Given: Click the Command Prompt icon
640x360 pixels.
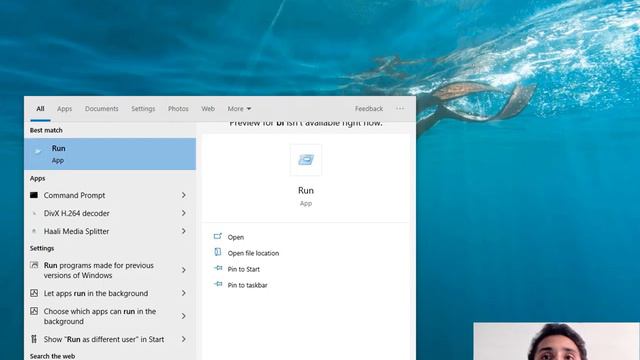Looking at the screenshot, I should tap(34, 195).
